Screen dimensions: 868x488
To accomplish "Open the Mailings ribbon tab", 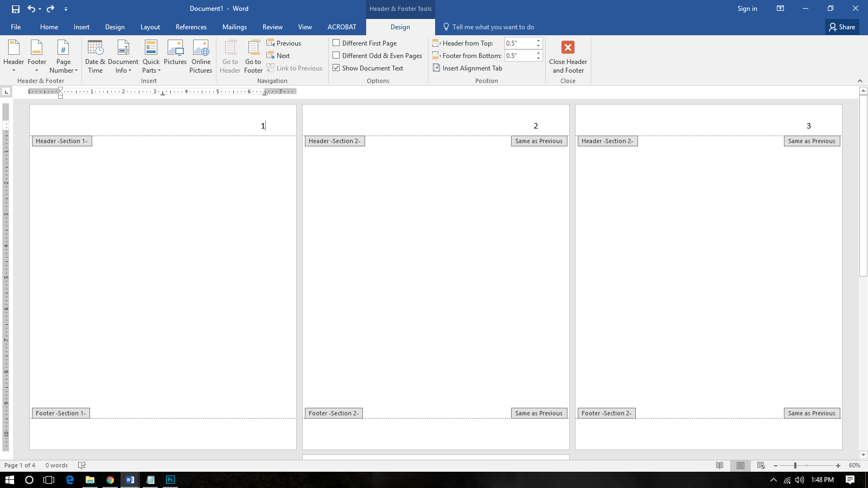I will click(x=234, y=27).
